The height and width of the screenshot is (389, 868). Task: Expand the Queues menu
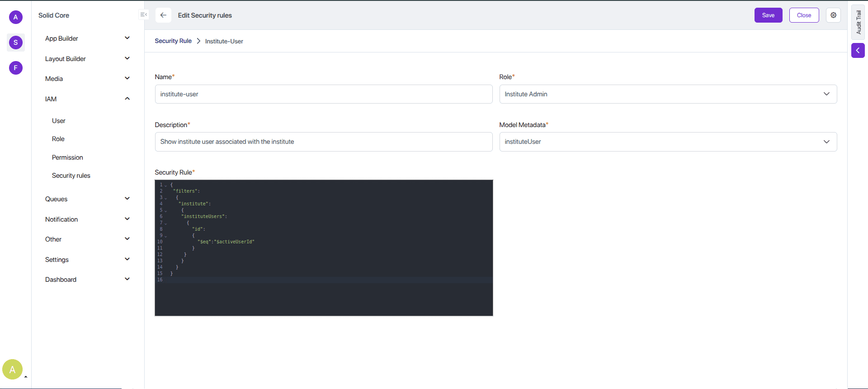pos(87,199)
